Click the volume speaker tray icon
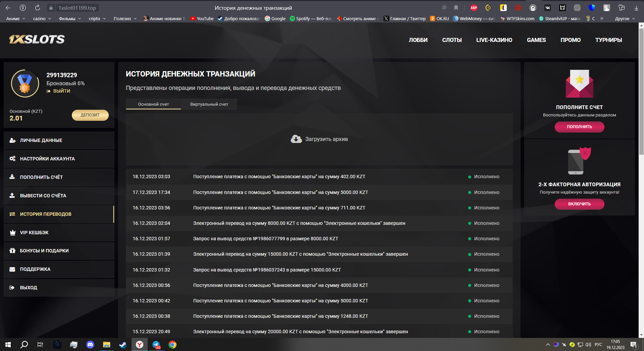This screenshot has height=351, width=644. pyautogui.click(x=588, y=345)
